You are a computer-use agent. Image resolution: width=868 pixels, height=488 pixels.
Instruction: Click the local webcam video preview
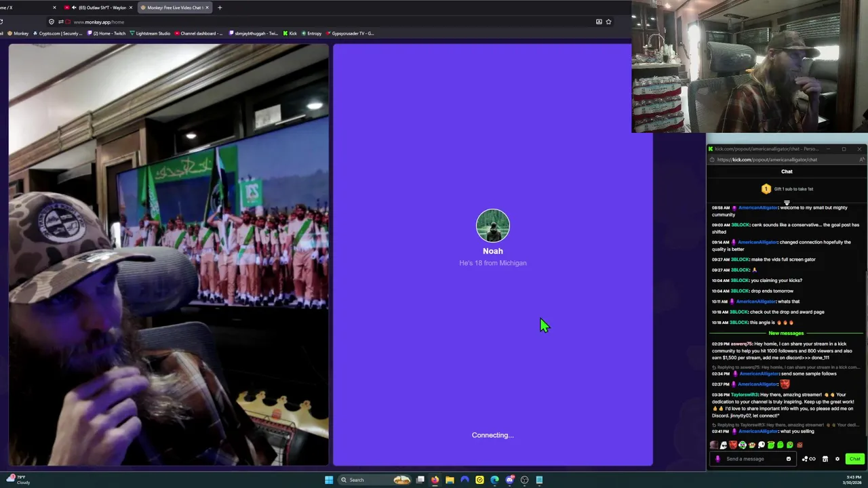(x=169, y=255)
